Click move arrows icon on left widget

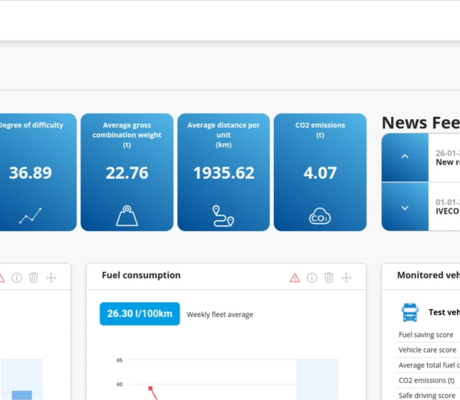[x=51, y=278]
